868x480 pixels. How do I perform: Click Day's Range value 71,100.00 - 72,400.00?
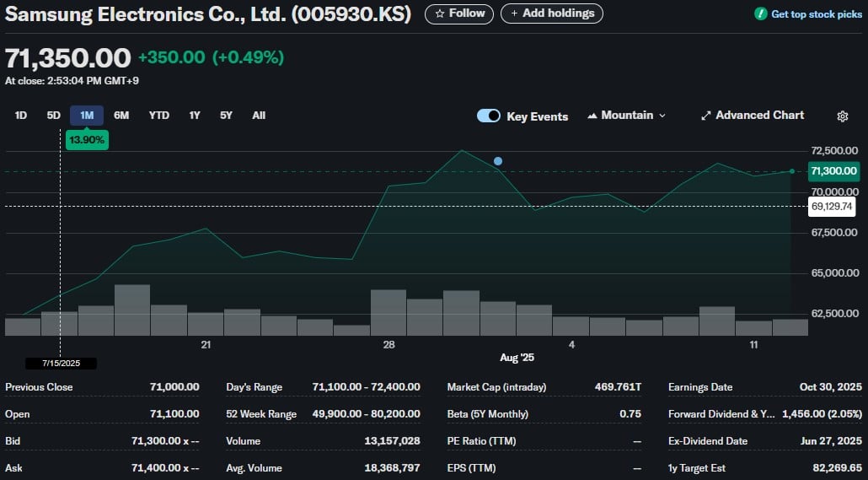click(x=366, y=387)
